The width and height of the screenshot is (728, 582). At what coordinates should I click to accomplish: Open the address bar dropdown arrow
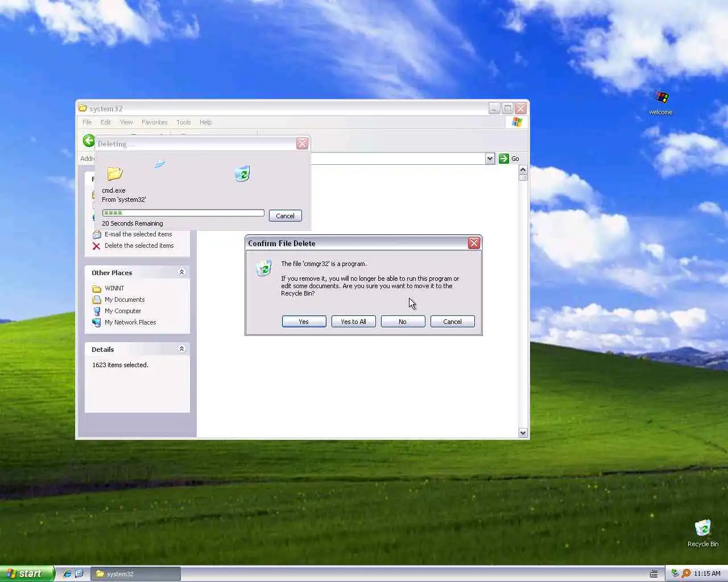pos(490,159)
